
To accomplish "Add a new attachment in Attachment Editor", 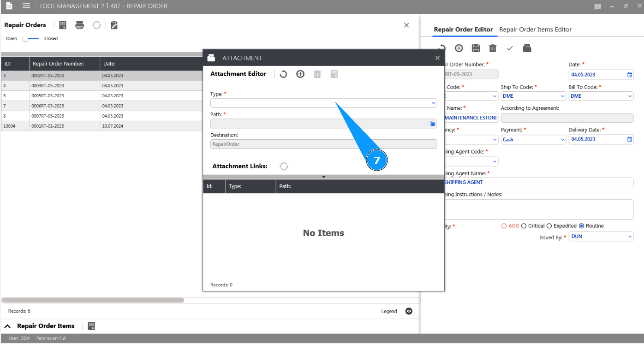I will click(x=300, y=74).
